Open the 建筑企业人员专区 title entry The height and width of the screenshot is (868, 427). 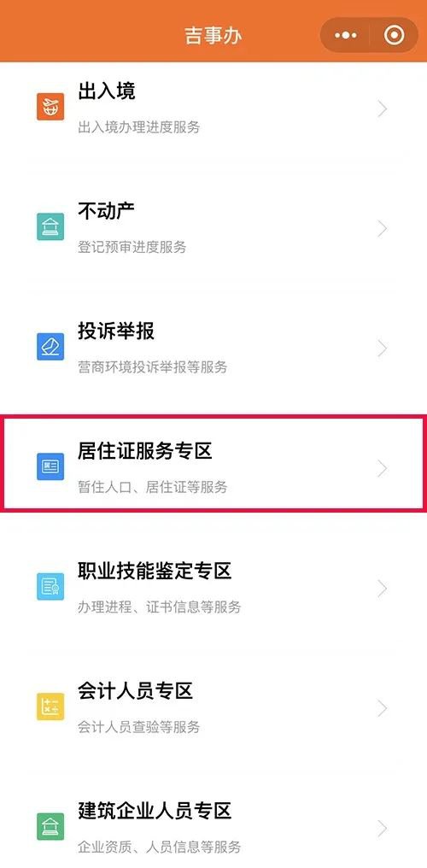pyautogui.click(x=155, y=811)
